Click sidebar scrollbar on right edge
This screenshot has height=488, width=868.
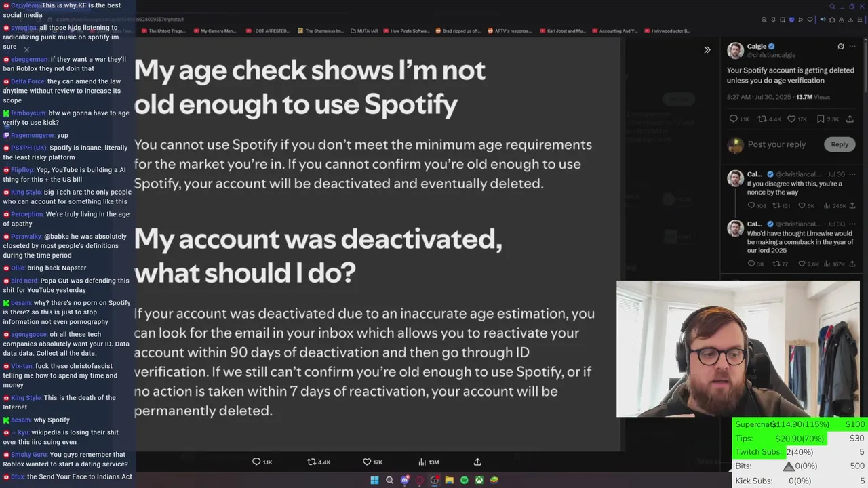(865, 68)
